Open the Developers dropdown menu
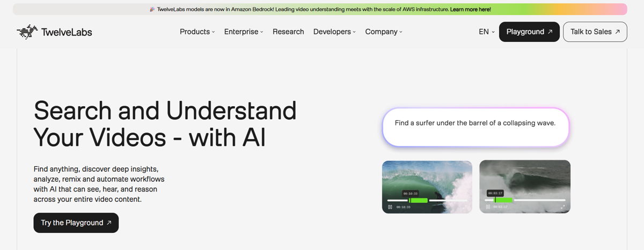This screenshot has width=644, height=250. pos(335,32)
